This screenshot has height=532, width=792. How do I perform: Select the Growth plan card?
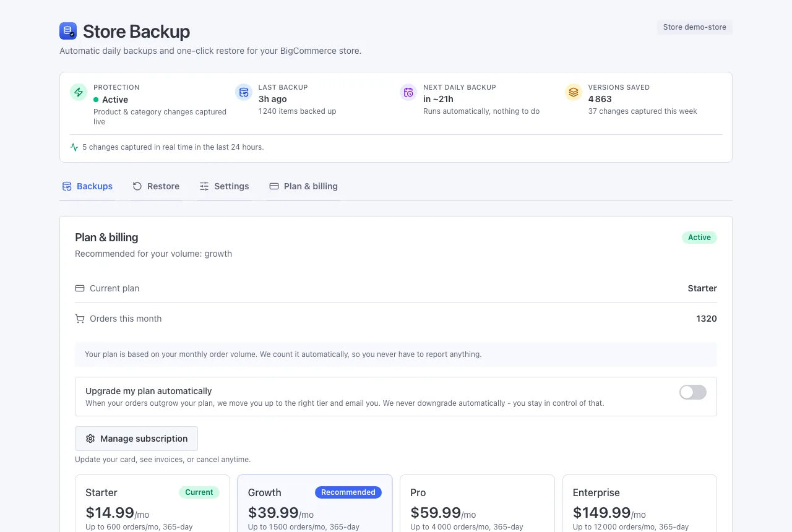315,504
